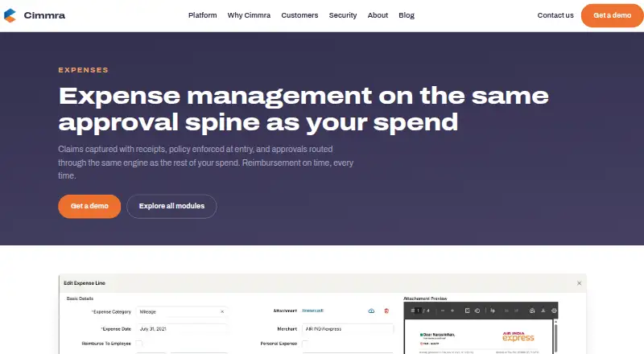Open the attachment file link

[x=312, y=311]
